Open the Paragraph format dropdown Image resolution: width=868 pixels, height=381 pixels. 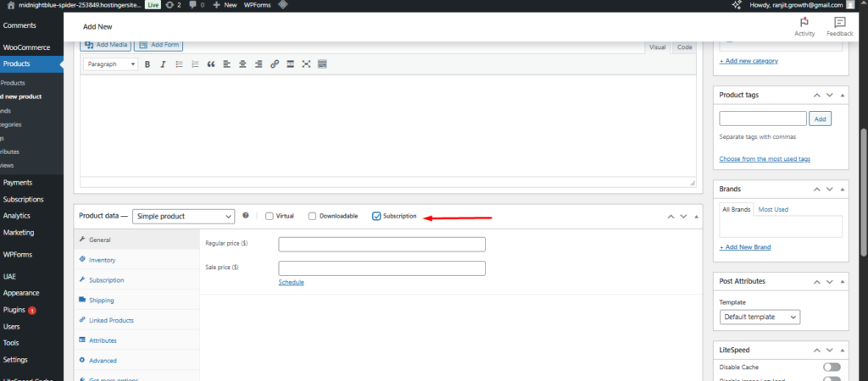(x=111, y=64)
